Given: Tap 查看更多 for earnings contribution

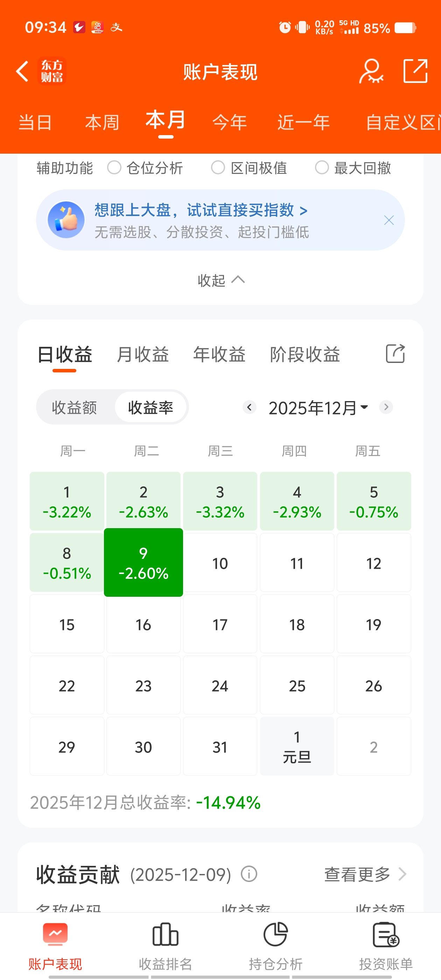Looking at the screenshot, I should click(364, 874).
